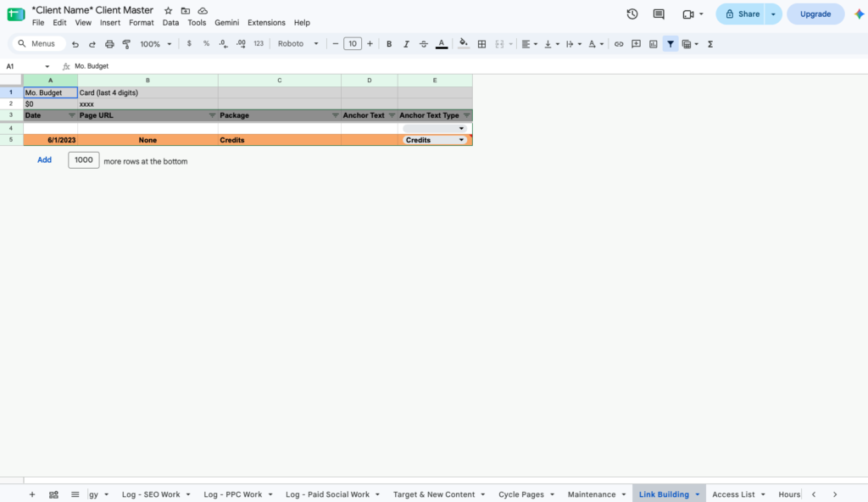Click the Upgrade button
This screenshot has width=868, height=502.
click(815, 14)
